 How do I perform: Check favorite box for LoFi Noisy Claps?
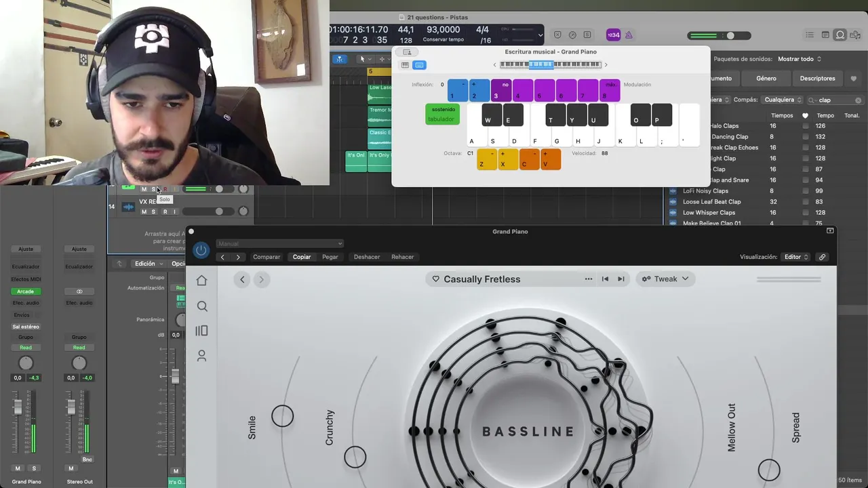point(805,191)
